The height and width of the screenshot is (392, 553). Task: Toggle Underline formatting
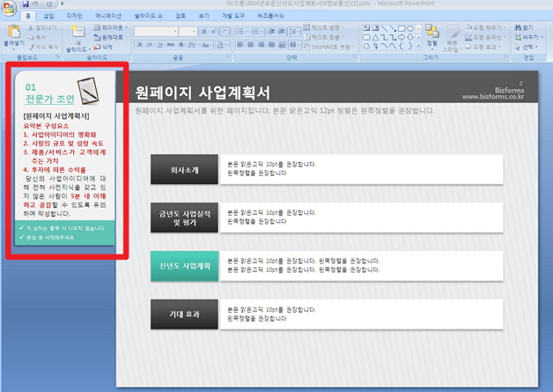coord(159,45)
